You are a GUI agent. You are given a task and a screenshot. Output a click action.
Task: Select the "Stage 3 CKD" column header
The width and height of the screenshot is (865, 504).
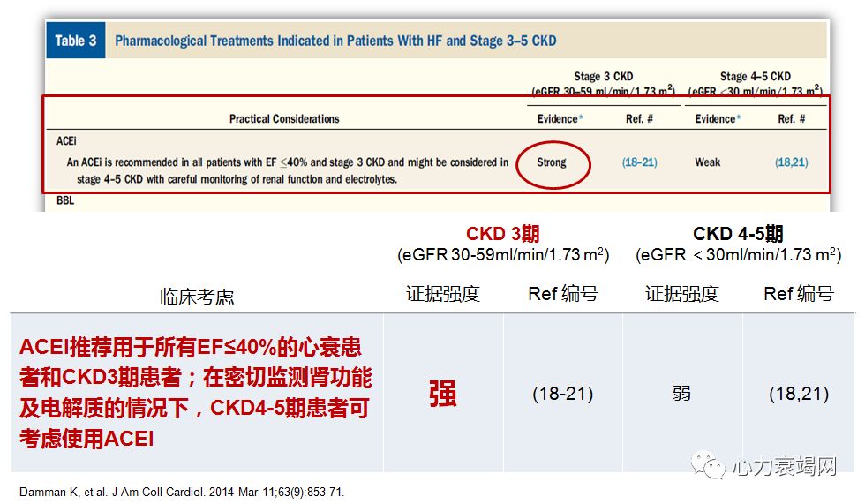(x=603, y=77)
